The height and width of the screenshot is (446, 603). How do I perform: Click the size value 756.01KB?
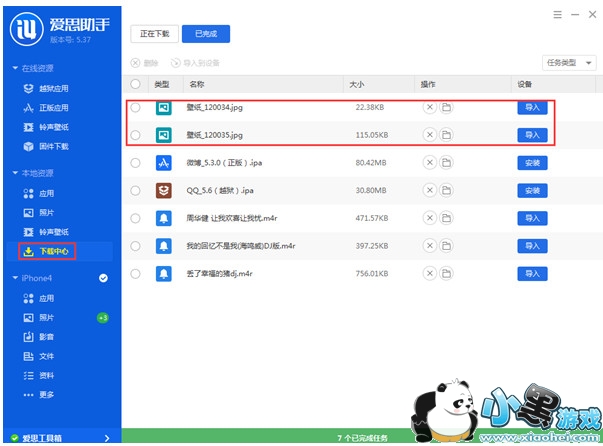pos(371,273)
